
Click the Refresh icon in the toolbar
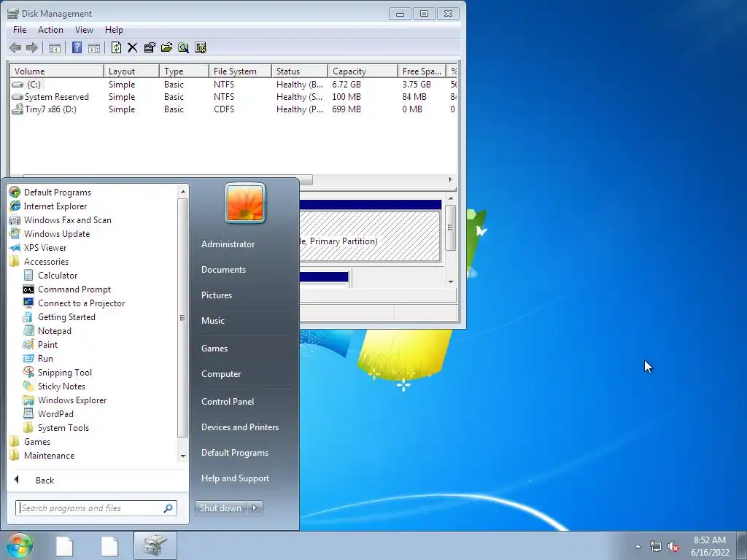point(116,47)
